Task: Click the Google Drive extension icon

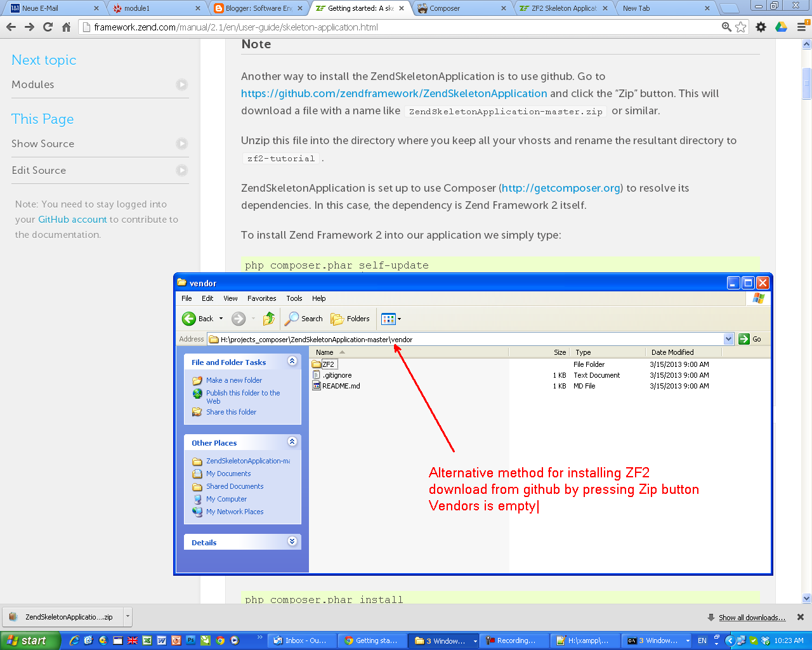Action: click(782, 27)
